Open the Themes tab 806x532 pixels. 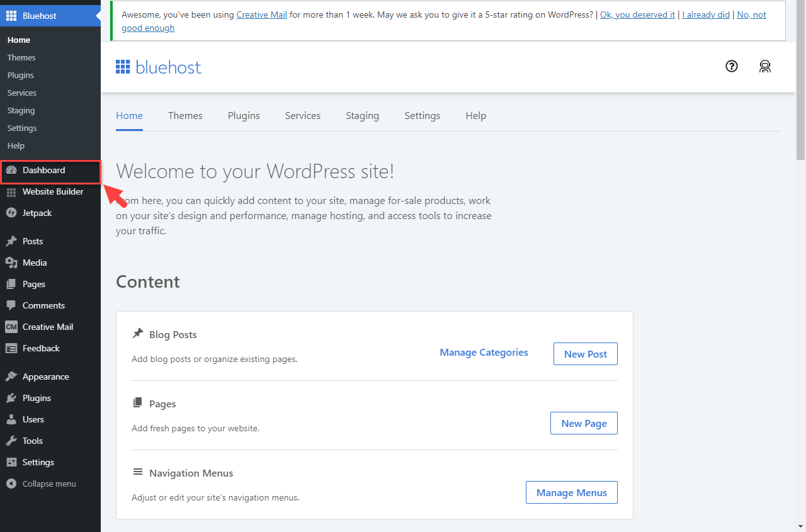click(x=185, y=116)
